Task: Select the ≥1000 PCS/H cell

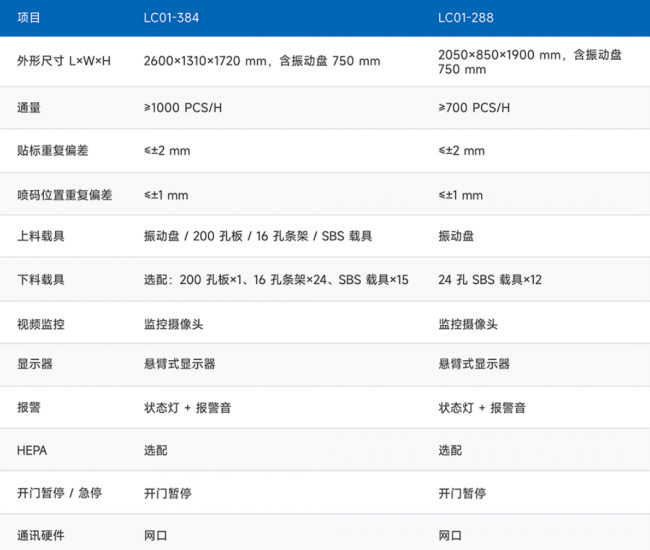Action: (183, 108)
